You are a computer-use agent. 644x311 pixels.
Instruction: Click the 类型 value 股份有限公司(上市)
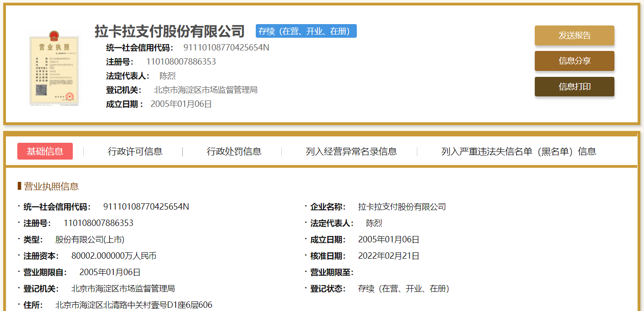coord(90,240)
